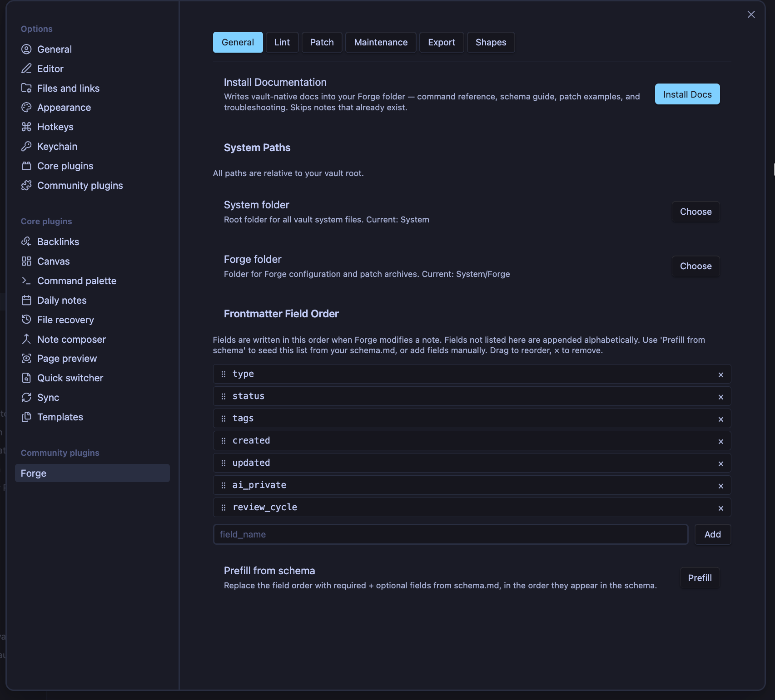This screenshot has width=775, height=700.
Task: Switch to the Lint tab
Action: click(x=282, y=42)
